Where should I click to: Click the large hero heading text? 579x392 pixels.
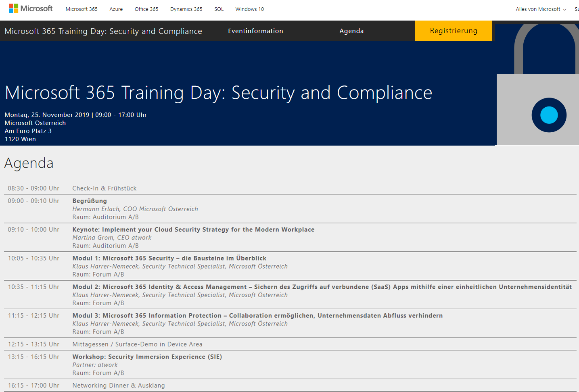click(218, 93)
